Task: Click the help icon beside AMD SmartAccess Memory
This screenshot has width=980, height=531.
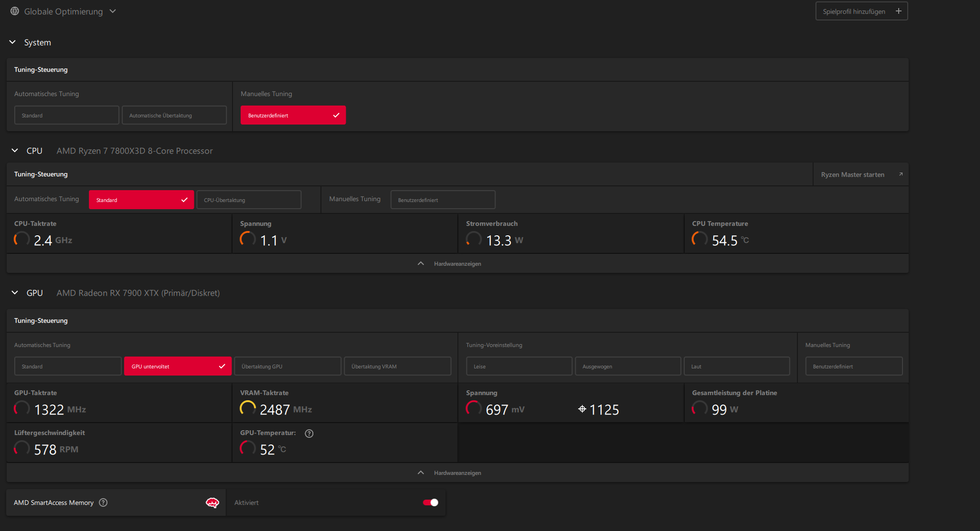Action: pyautogui.click(x=103, y=502)
